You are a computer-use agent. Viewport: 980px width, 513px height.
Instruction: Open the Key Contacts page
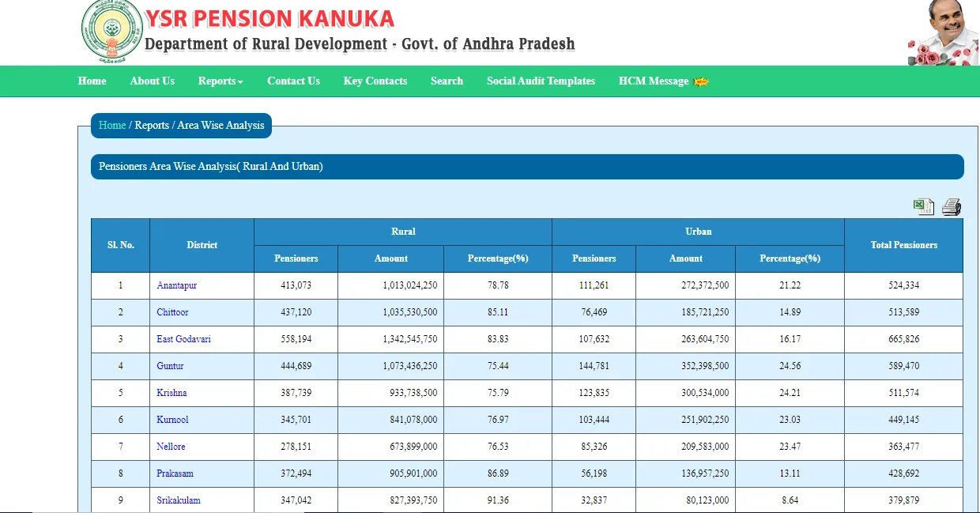click(375, 81)
